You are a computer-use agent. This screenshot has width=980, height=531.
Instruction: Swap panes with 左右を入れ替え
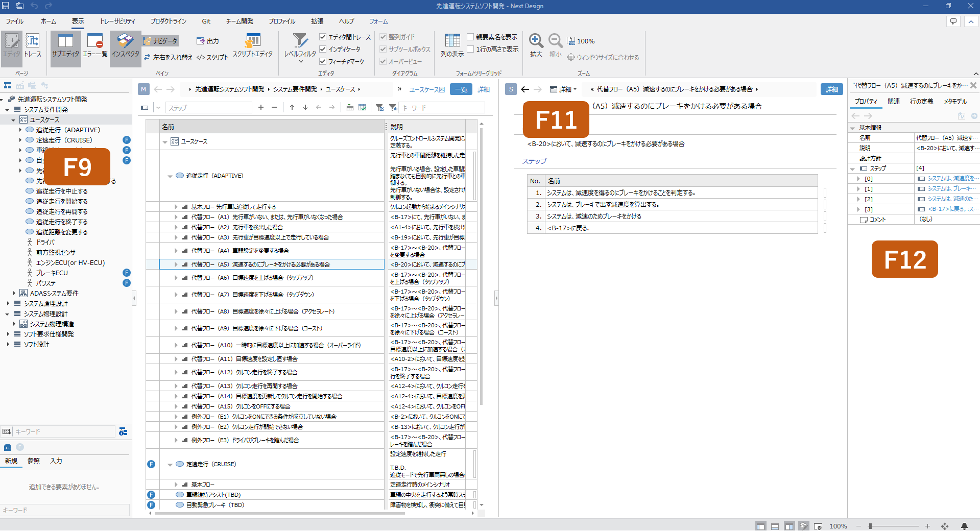point(168,57)
